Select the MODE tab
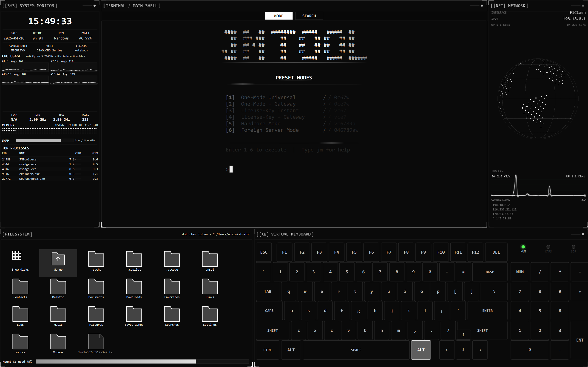This screenshot has width=588, height=367. 278,16
